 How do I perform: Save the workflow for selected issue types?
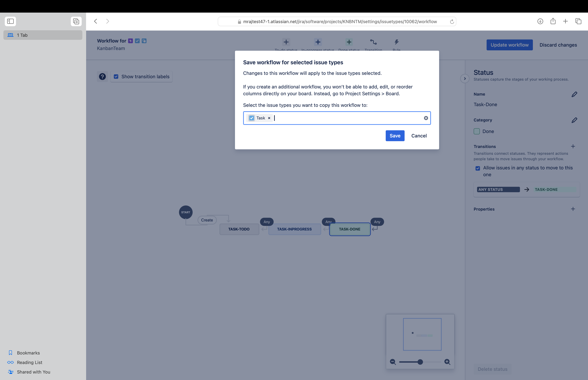point(395,136)
